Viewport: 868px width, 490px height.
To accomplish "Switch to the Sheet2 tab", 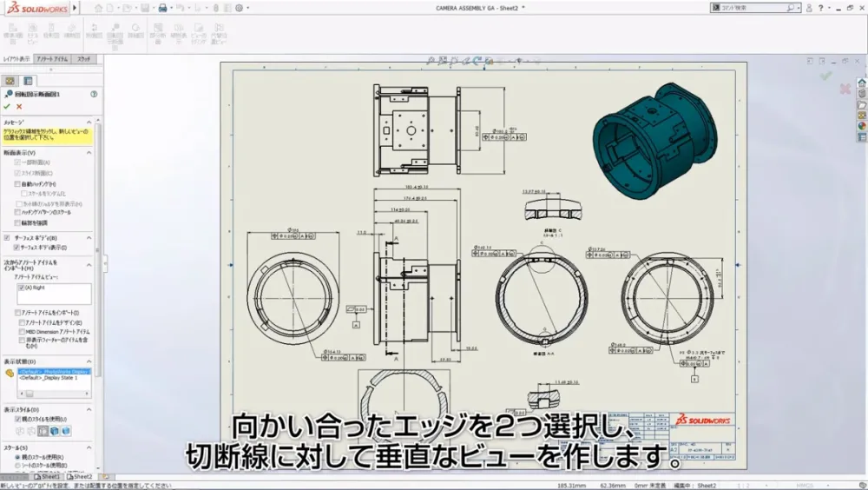I will 80,477.
